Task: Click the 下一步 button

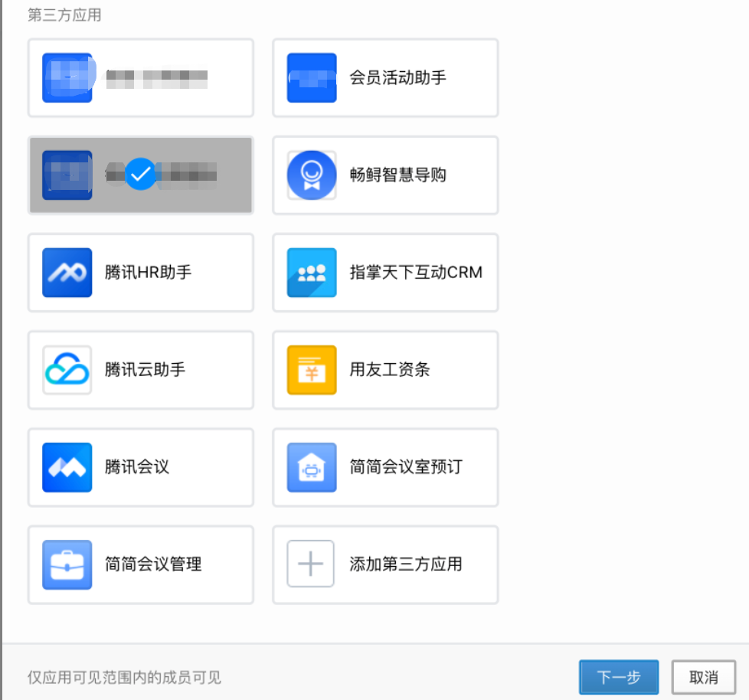Action: point(619,677)
